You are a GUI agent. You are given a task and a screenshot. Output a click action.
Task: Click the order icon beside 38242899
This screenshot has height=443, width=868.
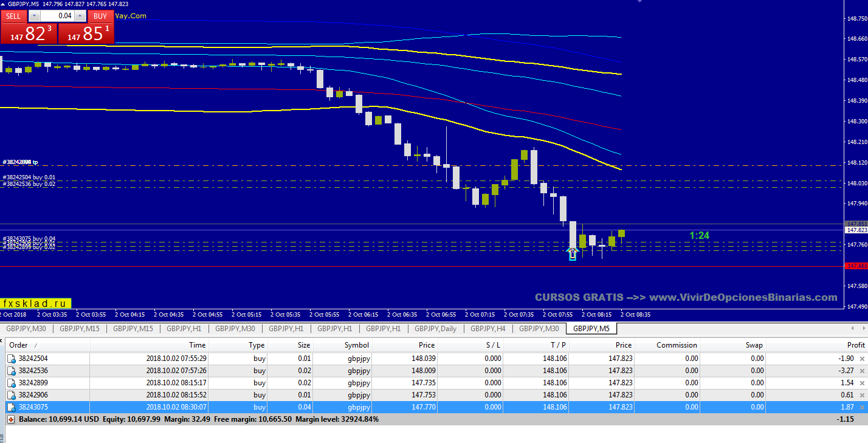coord(12,383)
